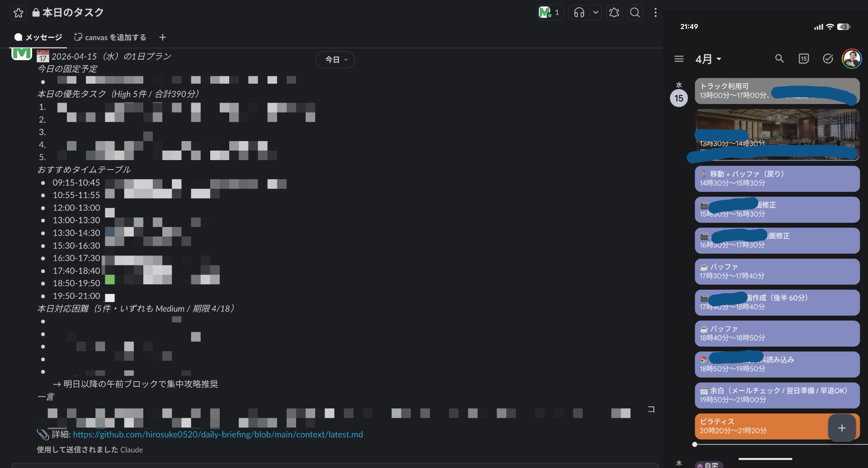Open the latest.md GitHub link

[218, 434]
